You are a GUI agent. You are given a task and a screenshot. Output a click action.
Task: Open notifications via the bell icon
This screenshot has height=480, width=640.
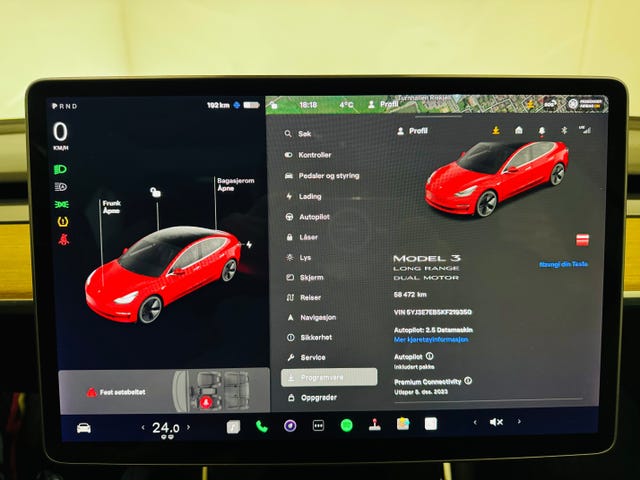click(x=542, y=131)
